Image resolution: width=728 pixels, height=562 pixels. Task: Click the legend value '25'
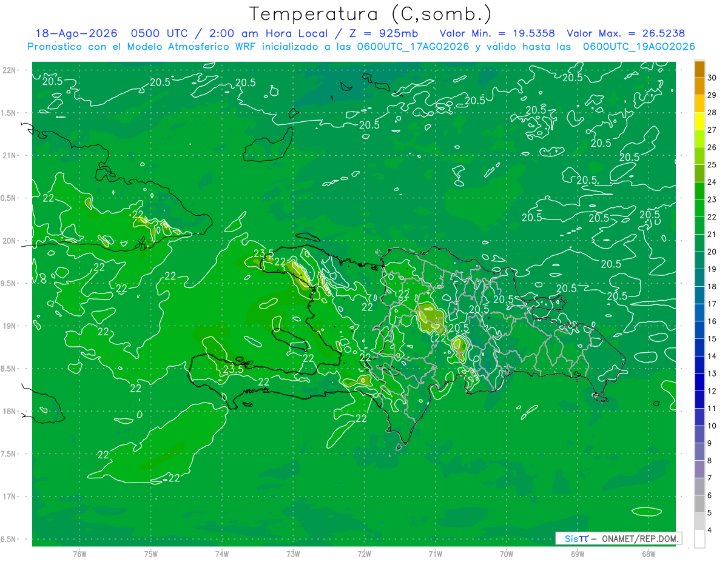pos(712,165)
